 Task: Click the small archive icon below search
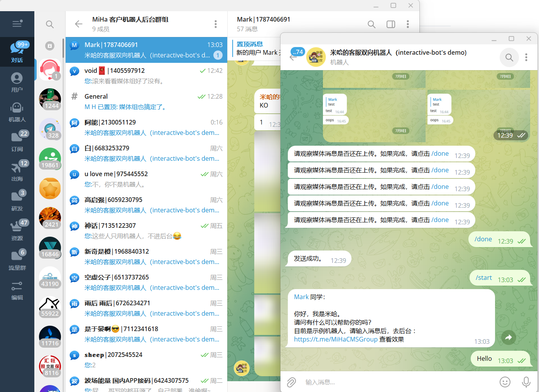(50, 46)
